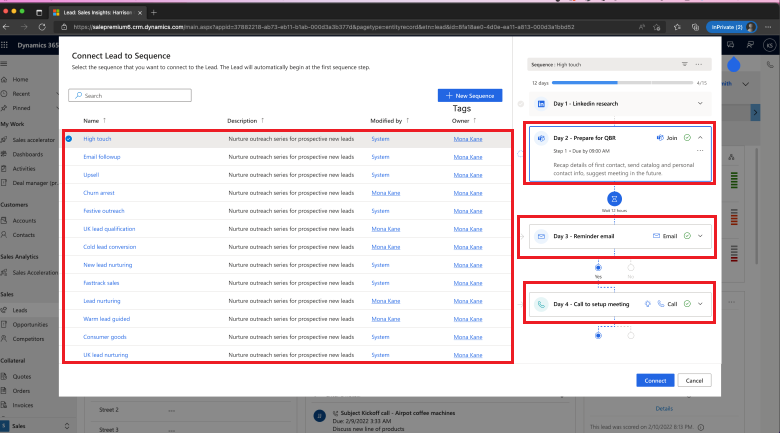The height and width of the screenshot is (433, 780).
Task: Go to Home in sidebar
Action: click(x=20, y=79)
